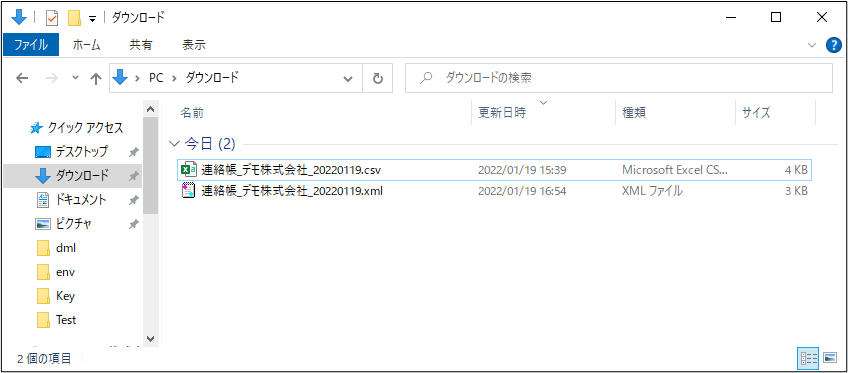Open the dml folder in navigation pane
Screen dimensions: 848x373
[x=66, y=248]
